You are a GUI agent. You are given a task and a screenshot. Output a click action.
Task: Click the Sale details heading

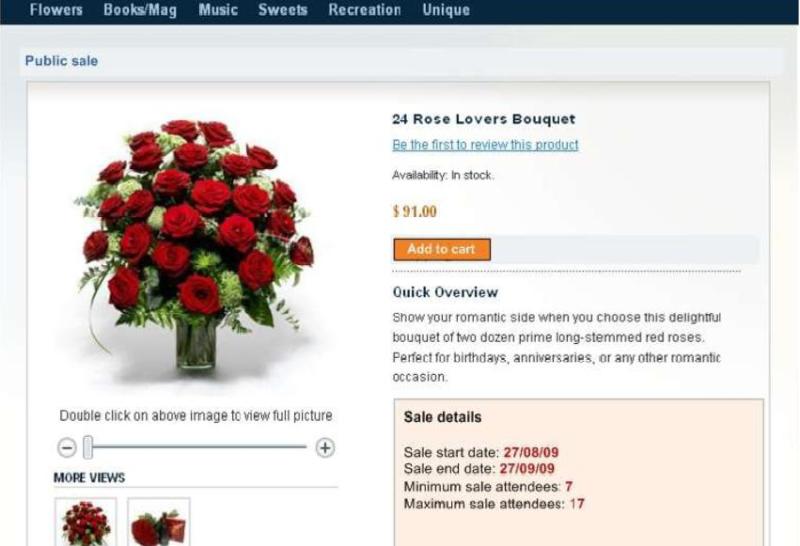[x=442, y=417]
